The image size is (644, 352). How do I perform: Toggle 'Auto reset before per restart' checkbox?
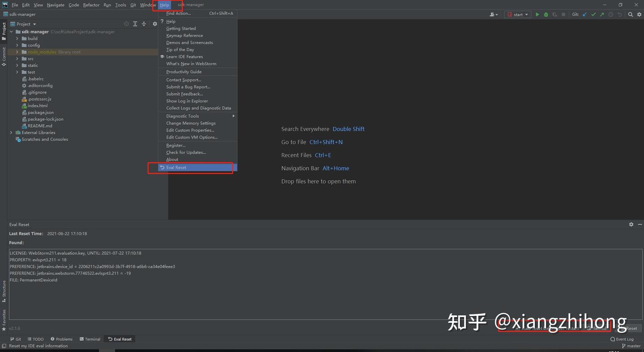click(x=517, y=328)
